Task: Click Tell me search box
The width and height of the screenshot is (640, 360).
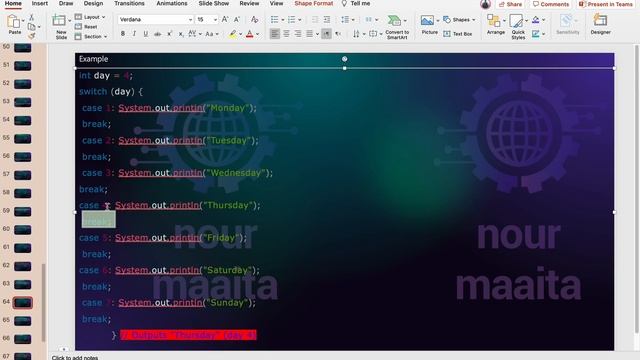Action: point(356,3)
